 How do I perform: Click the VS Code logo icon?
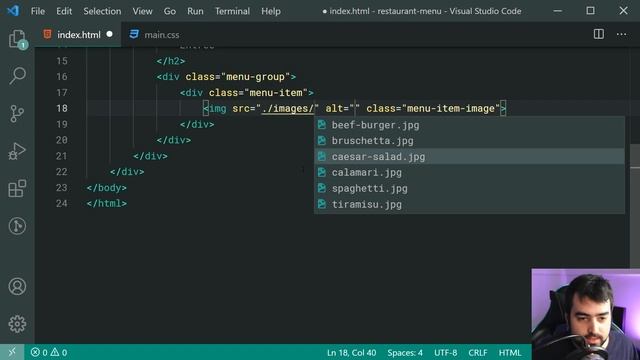coord(13,11)
